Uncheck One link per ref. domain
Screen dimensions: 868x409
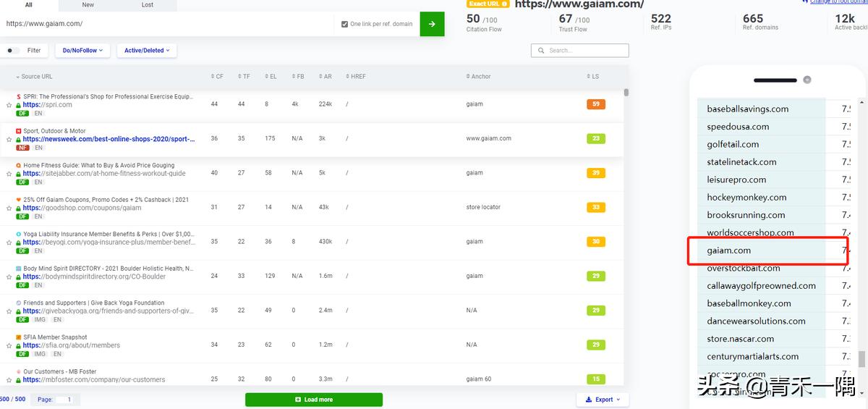point(345,24)
